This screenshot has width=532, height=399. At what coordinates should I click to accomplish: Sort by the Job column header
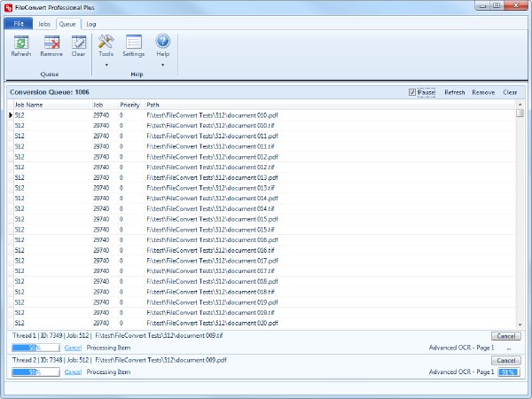coord(106,105)
